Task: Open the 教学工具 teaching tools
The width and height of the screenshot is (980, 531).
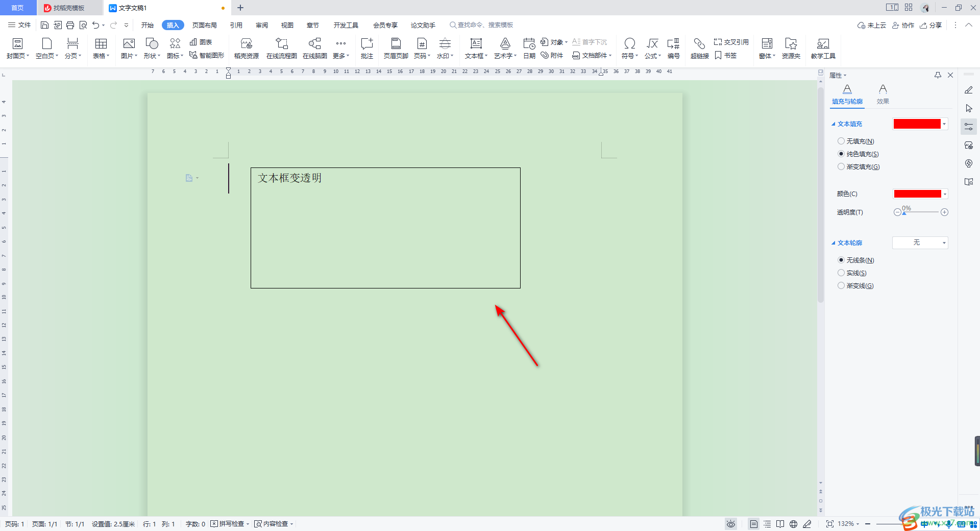Action: [822, 47]
